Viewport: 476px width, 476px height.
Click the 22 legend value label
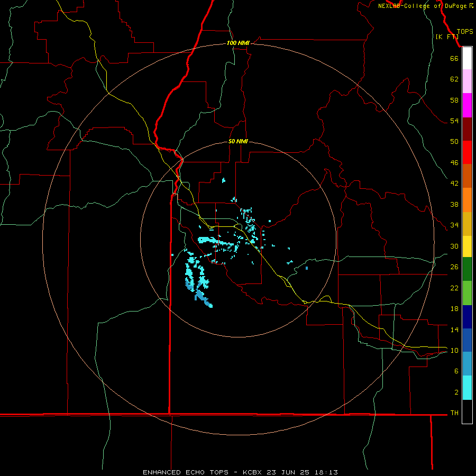(x=454, y=288)
